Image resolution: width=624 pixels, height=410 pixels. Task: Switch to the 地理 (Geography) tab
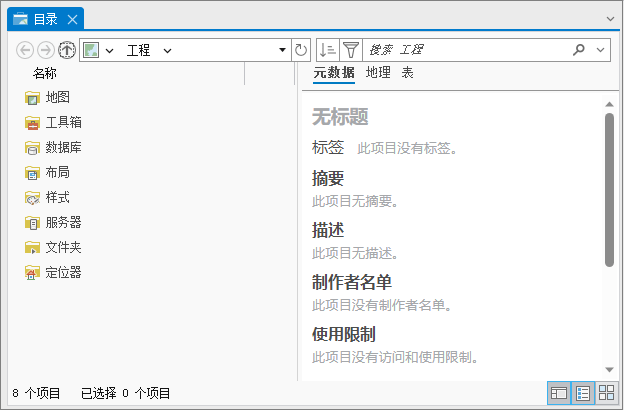point(378,73)
